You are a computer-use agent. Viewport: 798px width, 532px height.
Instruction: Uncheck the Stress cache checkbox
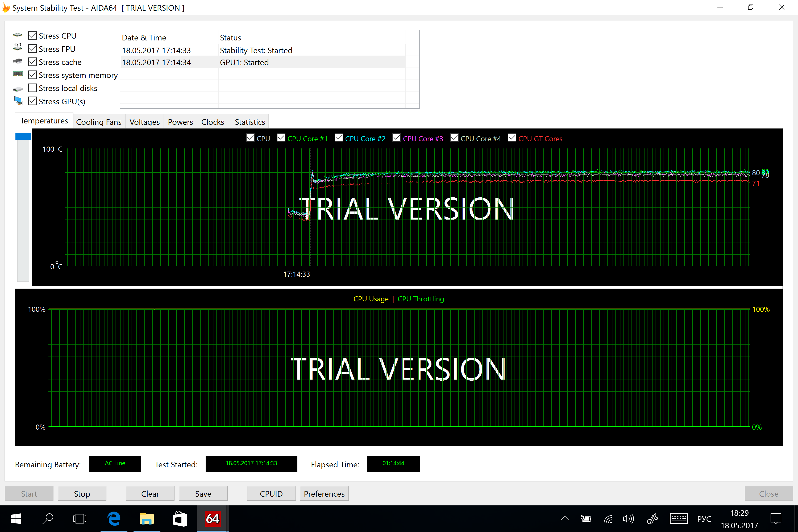tap(32, 62)
